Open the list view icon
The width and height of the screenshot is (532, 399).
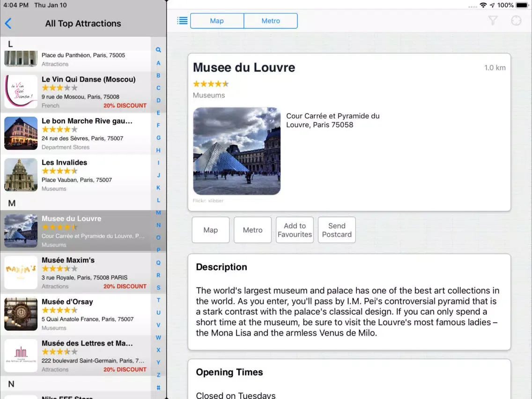coord(182,21)
